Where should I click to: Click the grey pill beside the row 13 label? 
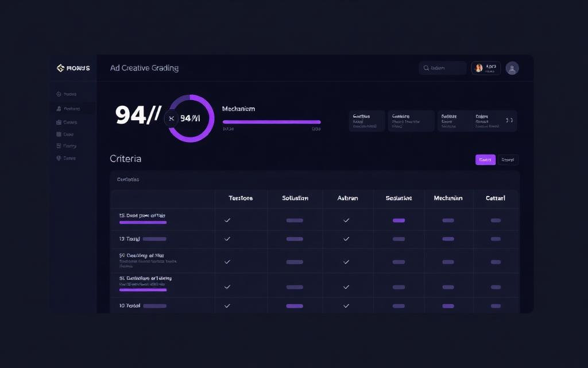click(154, 239)
